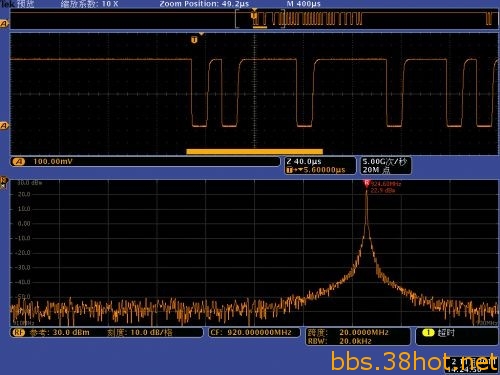500x375 pixels.
Task: Click the 100.00mV vertical scale readout
Action: pos(53,162)
